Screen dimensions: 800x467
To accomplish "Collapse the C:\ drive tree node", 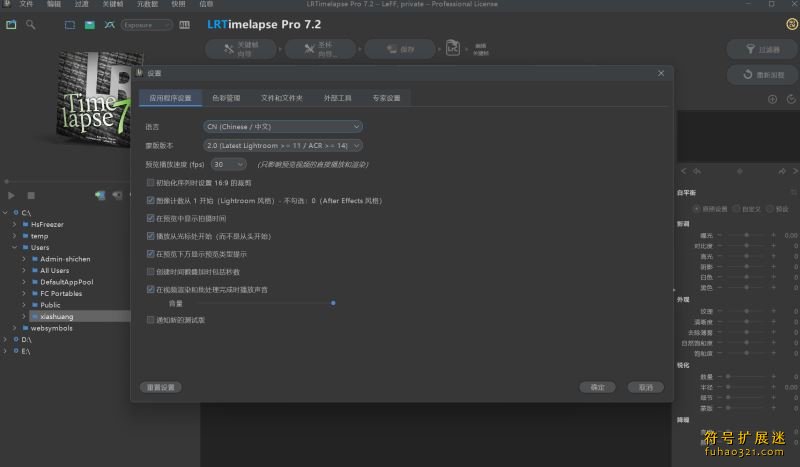I will point(5,212).
